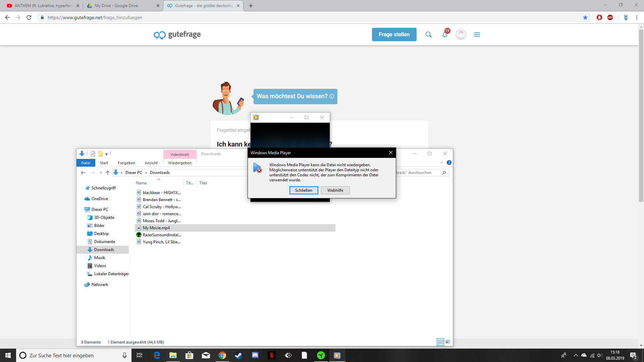644x362 pixels.
Task: Select My Movie.mp4 in Downloads
Action: [x=156, y=228]
